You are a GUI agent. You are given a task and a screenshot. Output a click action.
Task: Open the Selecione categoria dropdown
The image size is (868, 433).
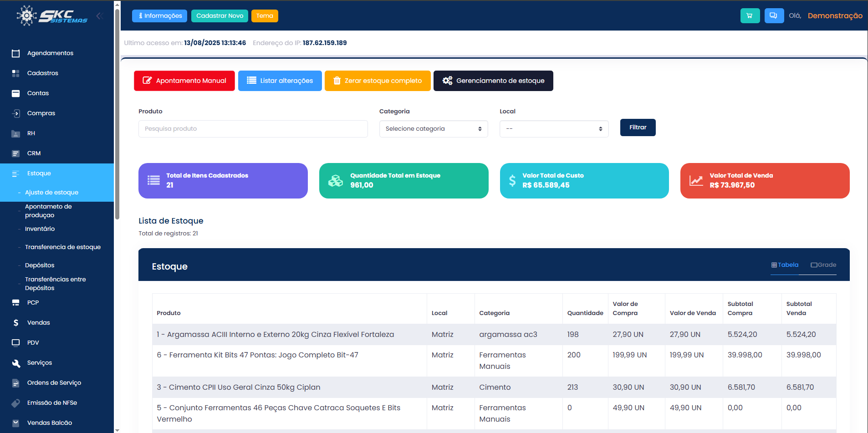[433, 129]
